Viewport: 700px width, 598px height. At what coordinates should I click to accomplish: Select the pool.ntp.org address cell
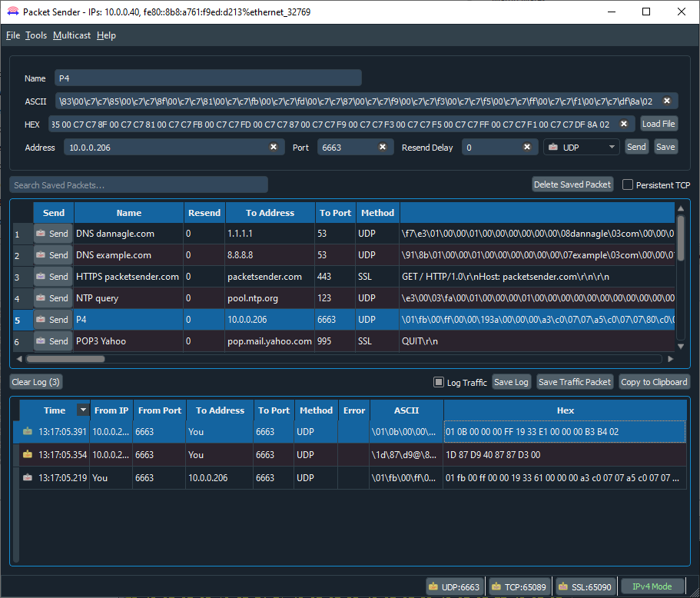click(x=270, y=298)
